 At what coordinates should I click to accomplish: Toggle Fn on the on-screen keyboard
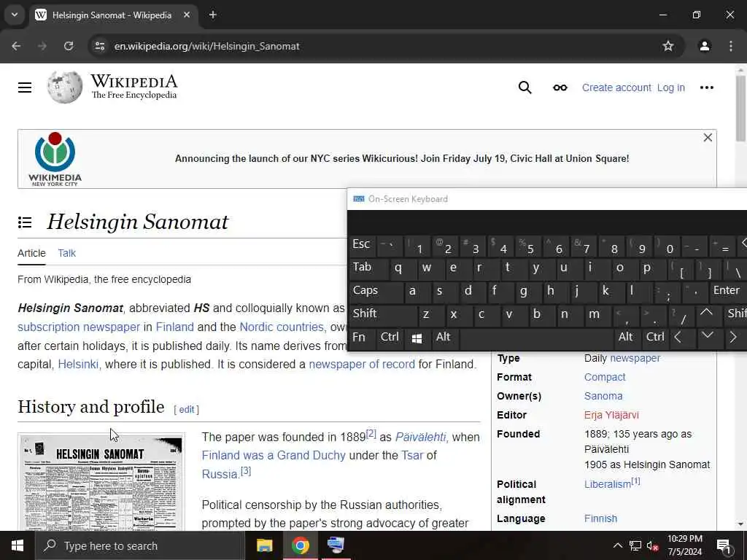(x=362, y=338)
